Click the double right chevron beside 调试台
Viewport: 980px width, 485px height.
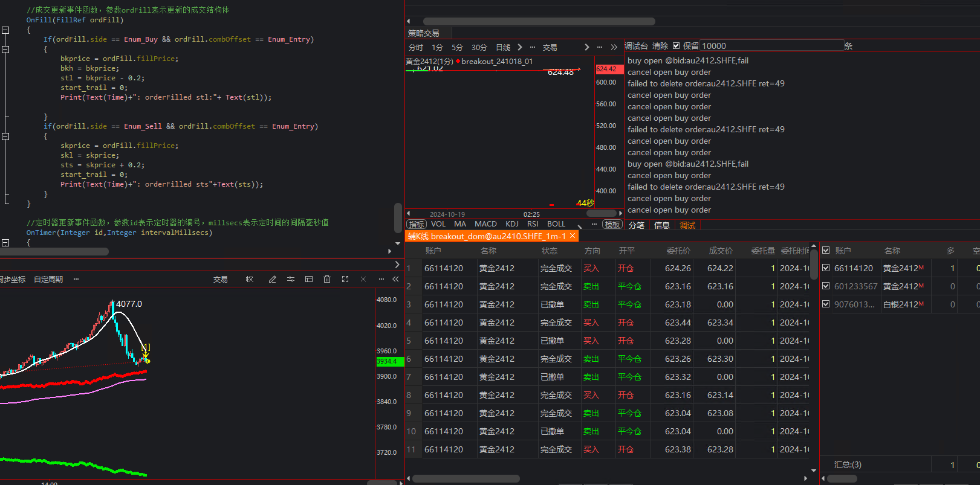pos(614,47)
